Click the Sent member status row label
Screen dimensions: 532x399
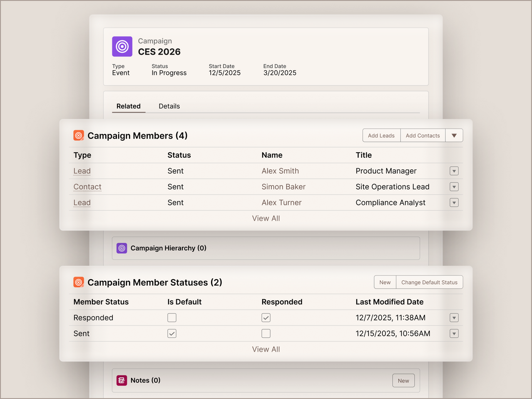[x=82, y=334]
